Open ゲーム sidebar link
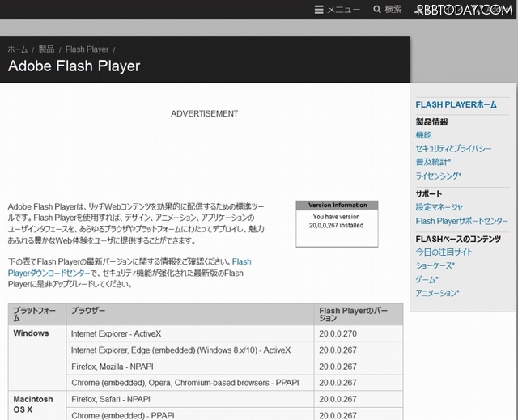Screen dimensions: 518x420 [x=427, y=279]
